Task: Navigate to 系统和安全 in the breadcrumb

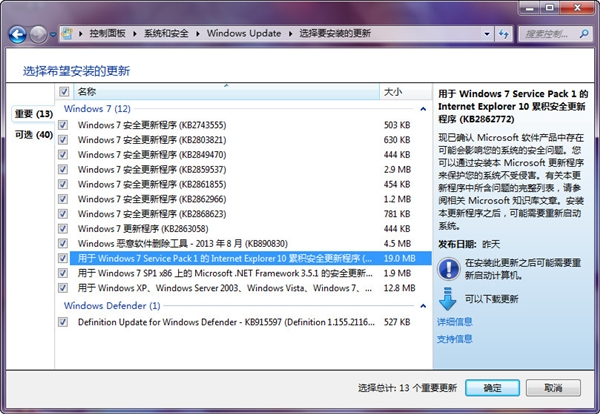Action: 166,34
